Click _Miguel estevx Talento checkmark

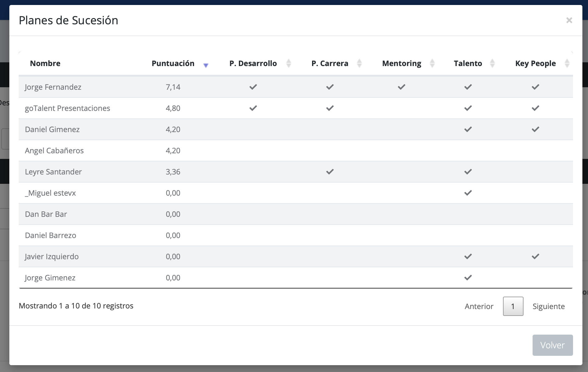pos(468,193)
